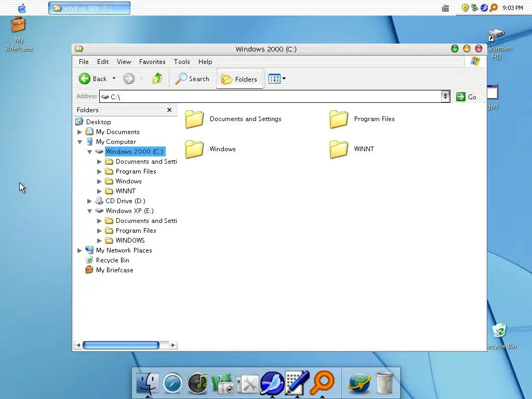Open the iTunes music note dock icon

coord(198,383)
